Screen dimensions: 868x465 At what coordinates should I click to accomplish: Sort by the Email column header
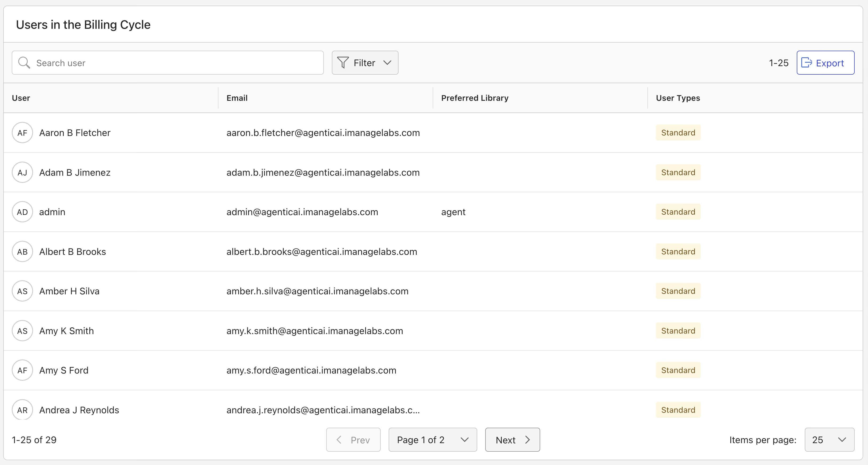[x=237, y=98]
